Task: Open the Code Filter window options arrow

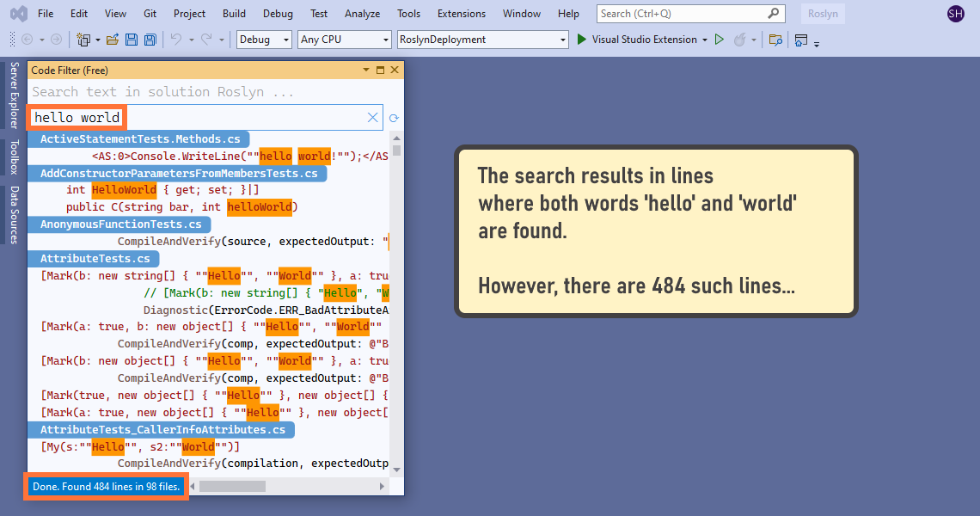Action: pyautogui.click(x=366, y=70)
